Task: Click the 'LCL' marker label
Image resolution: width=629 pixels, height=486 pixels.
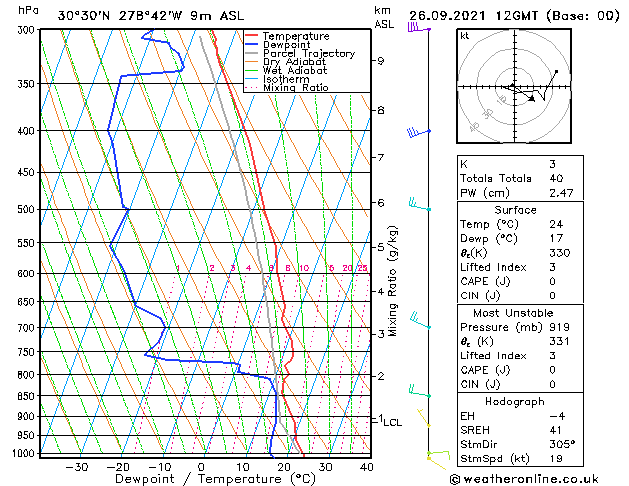Action: point(392,422)
